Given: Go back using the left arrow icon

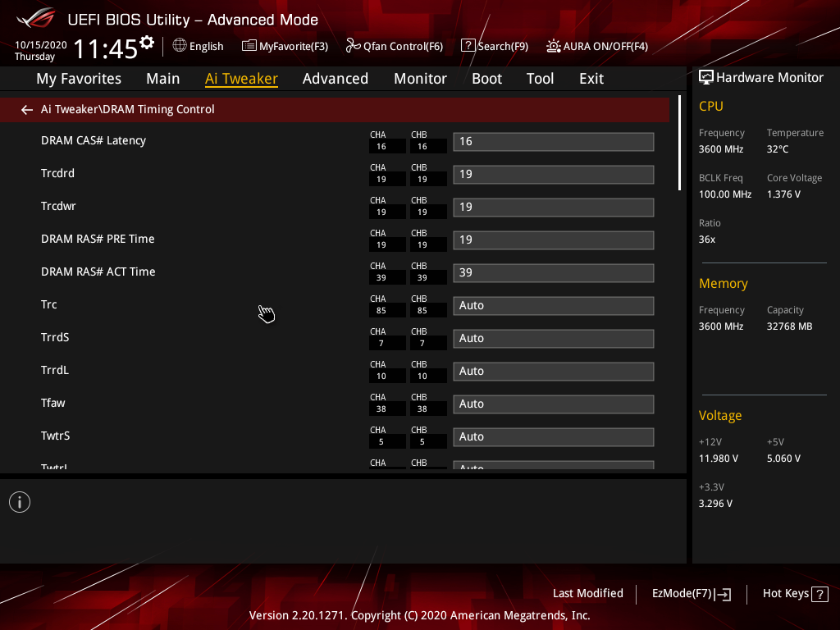Looking at the screenshot, I should [27, 110].
